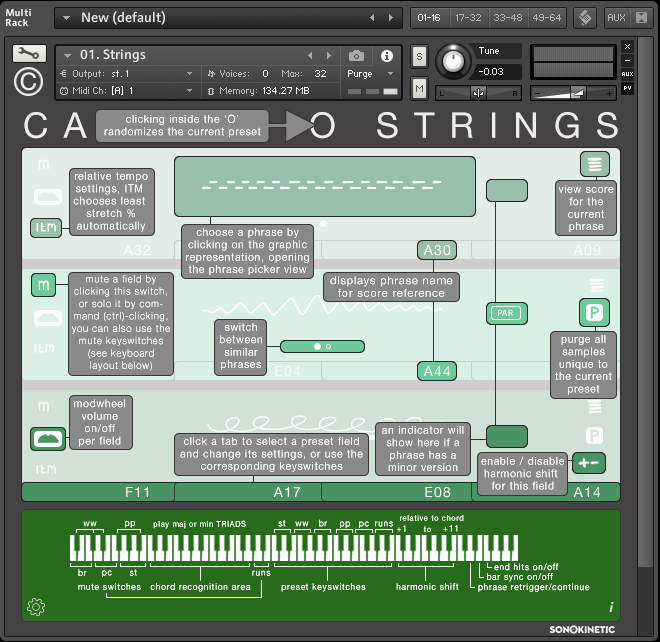Go to next multi rack preset
This screenshot has height=642, width=660.
pyautogui.click(x=391, y=18)
